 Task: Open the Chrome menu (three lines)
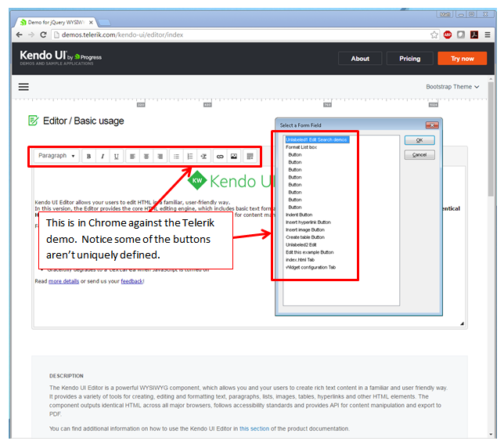[x=488, y=34]
